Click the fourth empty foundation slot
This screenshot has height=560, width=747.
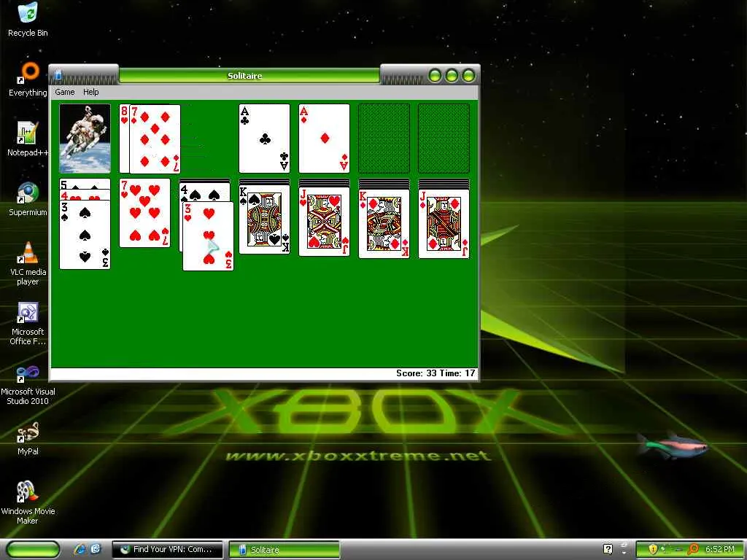pyautogui.click(x=444, y=138)
